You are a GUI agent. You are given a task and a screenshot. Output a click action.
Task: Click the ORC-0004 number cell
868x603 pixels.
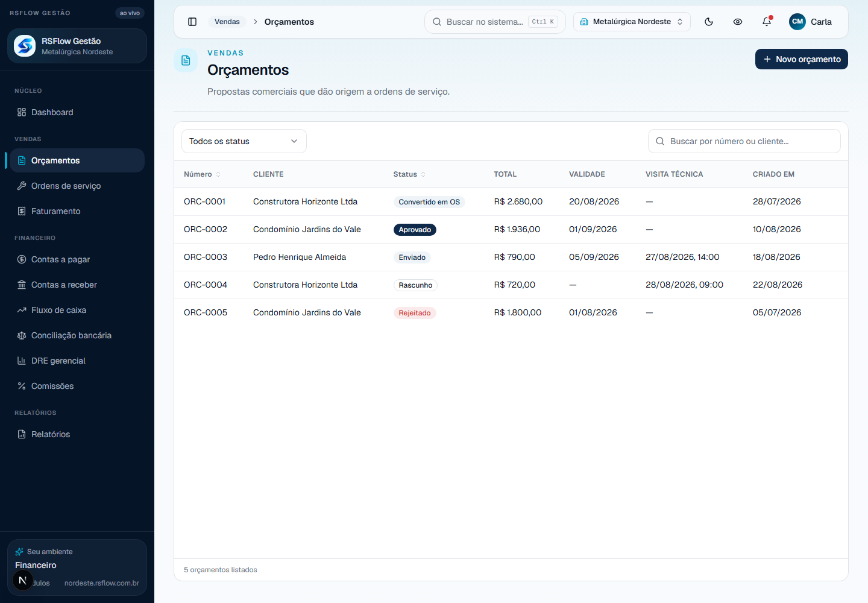(206, 285)
